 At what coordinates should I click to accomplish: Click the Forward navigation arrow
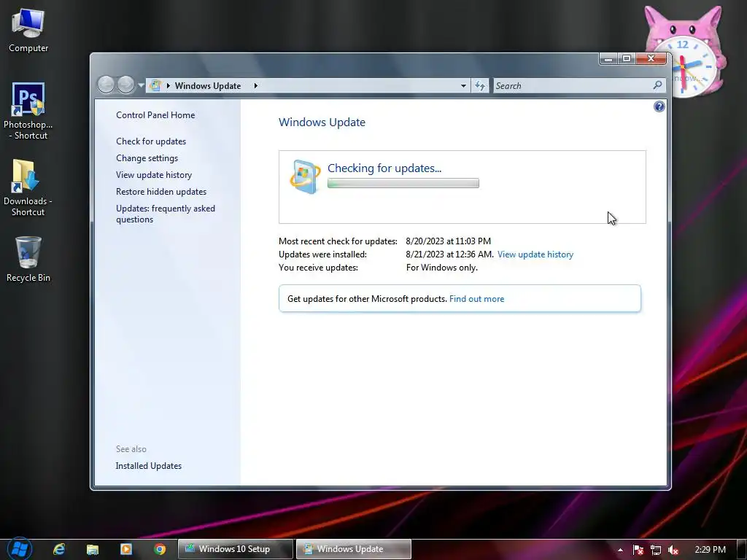pos(125,85)
